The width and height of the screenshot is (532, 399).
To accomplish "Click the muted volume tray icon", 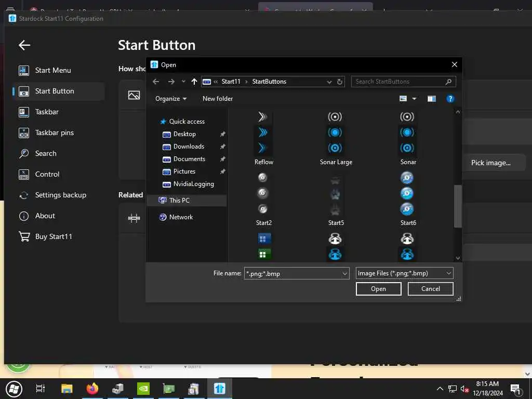I will click(x=464, y=389).
